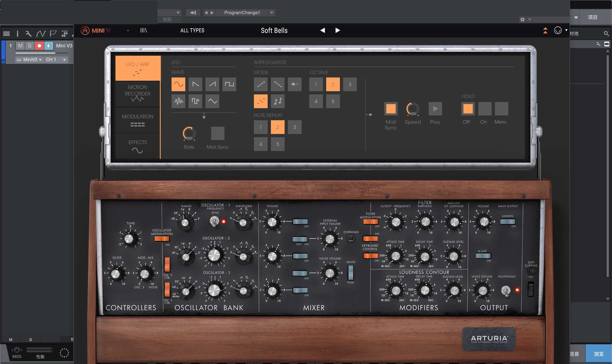Screen dimensions: 612x364
Task: Solo the Mini V3 track
Action: click(x=30, y=46)
